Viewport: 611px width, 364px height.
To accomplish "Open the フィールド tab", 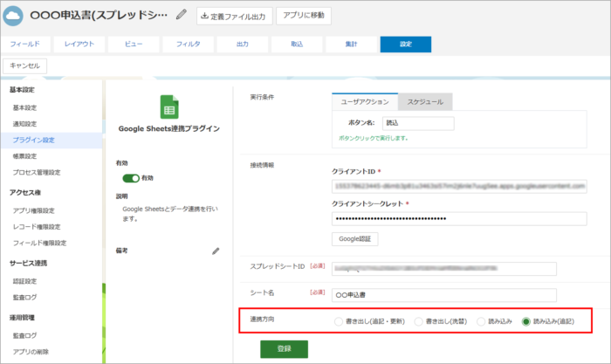I will (25, 44).
